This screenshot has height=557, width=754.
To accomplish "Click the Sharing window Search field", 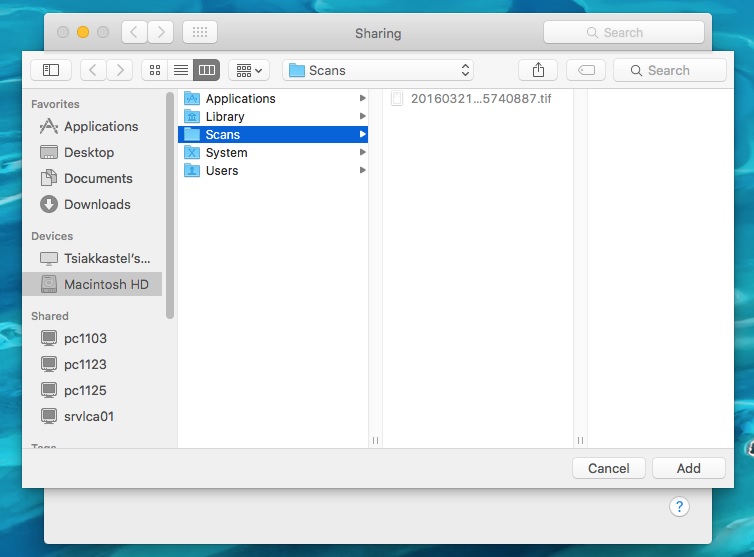I will point(624,32).
